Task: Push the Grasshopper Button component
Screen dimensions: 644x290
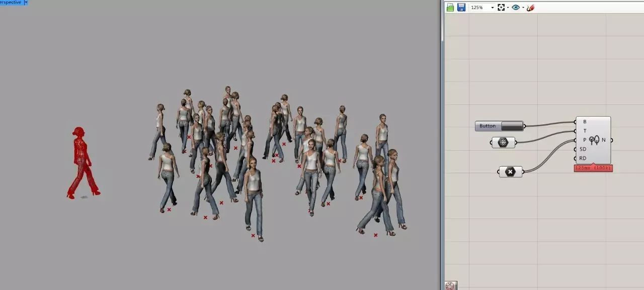Action: click(x=512, y=126)
